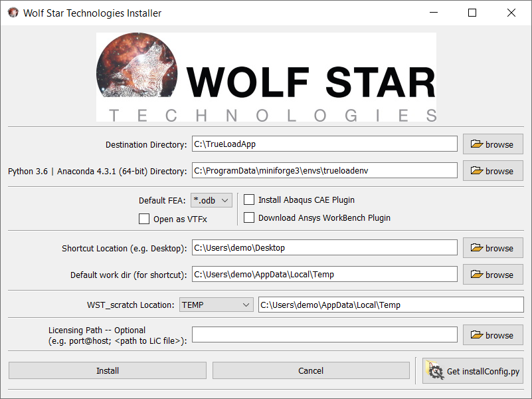Screen dimensions: 532x399
Task: Click the "Wolf Star Technologies Installer" window title
Action: coord(92,13)
